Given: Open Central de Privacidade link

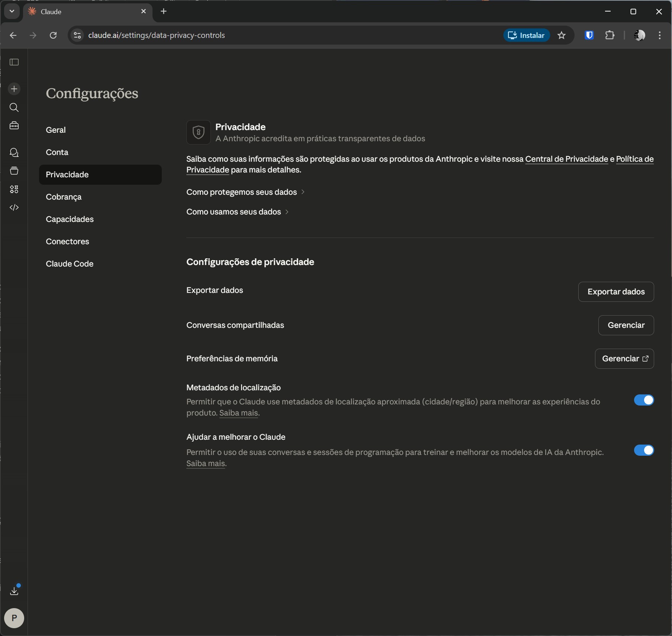Looking at the screenshot, I should 566,159.
